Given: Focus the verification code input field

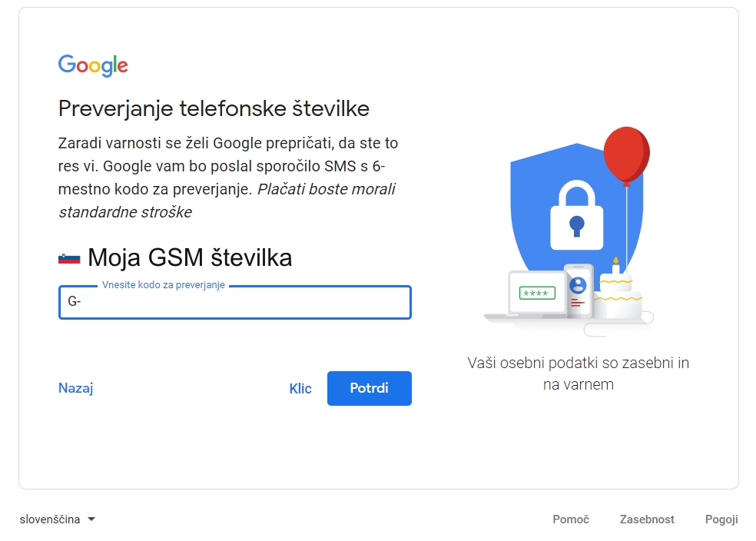Looking at the screenshot, I should pyautogui.click(x=235, y=302).
